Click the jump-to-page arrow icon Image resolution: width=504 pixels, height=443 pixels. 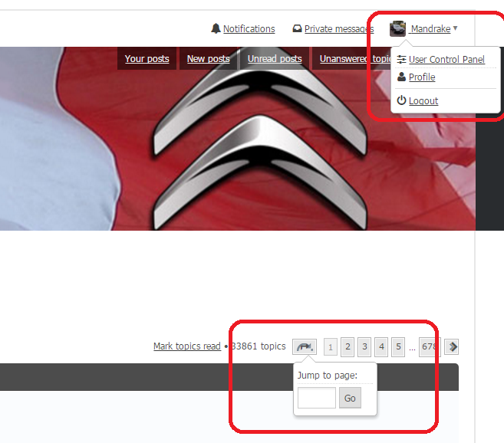click(x=305, y=346)
